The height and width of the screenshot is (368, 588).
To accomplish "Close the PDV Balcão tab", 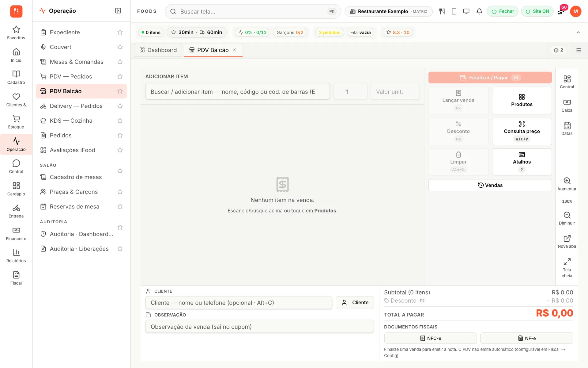I will point(234,50).
